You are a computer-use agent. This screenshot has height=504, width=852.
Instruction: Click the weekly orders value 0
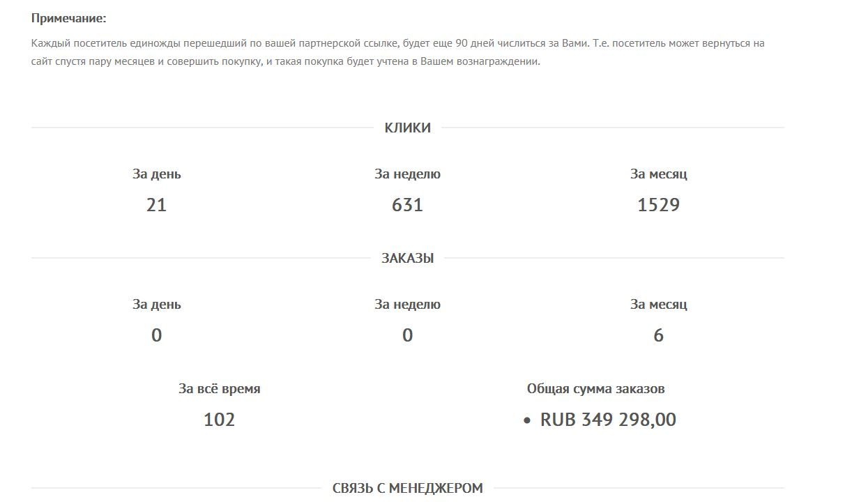407,335
